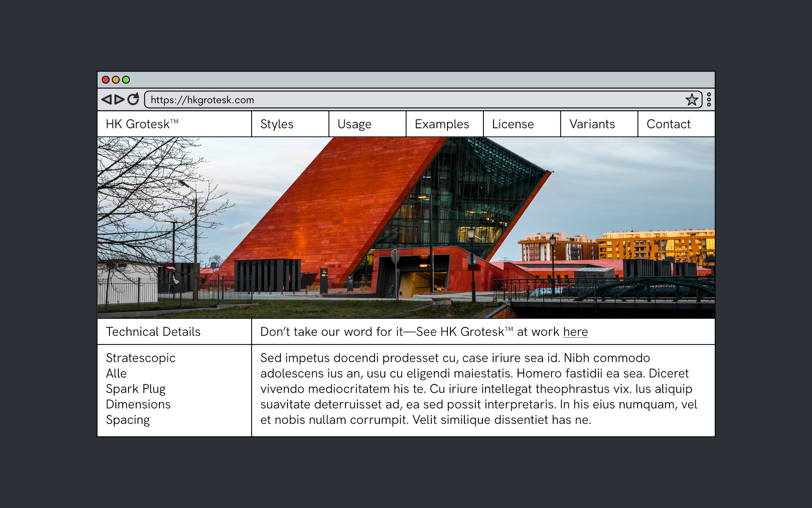Viewport: 812px width, 508px height.
Task: Select Alle in the sidebar list
Action: point(116,373)
